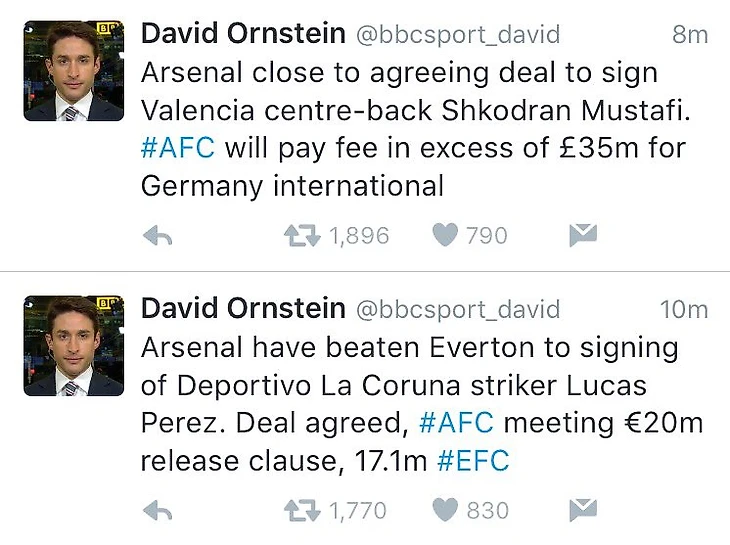This screenshot has width=730, height=545.
Task: Like the Mustafi tweet heart icon
Action: tap(446, 236)
